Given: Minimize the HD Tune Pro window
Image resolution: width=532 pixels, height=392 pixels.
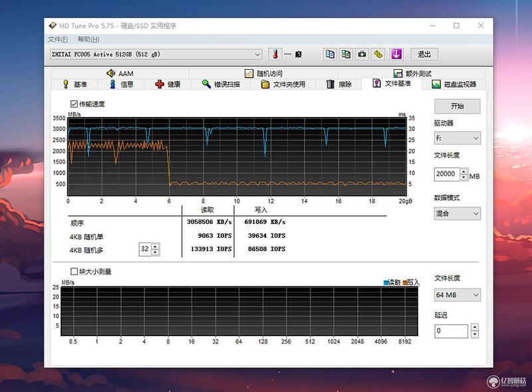Looking at the screenshot, I should click(x=433, y=26).
